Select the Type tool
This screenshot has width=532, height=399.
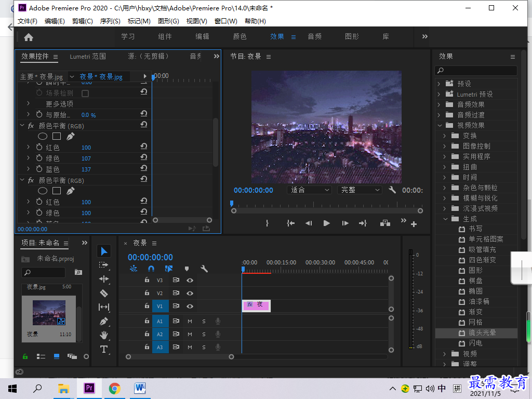click(104, 349)
